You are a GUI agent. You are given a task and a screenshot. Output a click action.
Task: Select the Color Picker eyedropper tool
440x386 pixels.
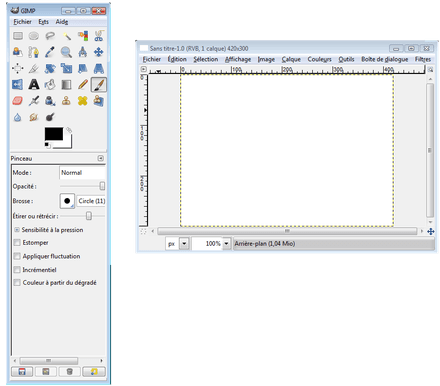[x=50, y=52]
